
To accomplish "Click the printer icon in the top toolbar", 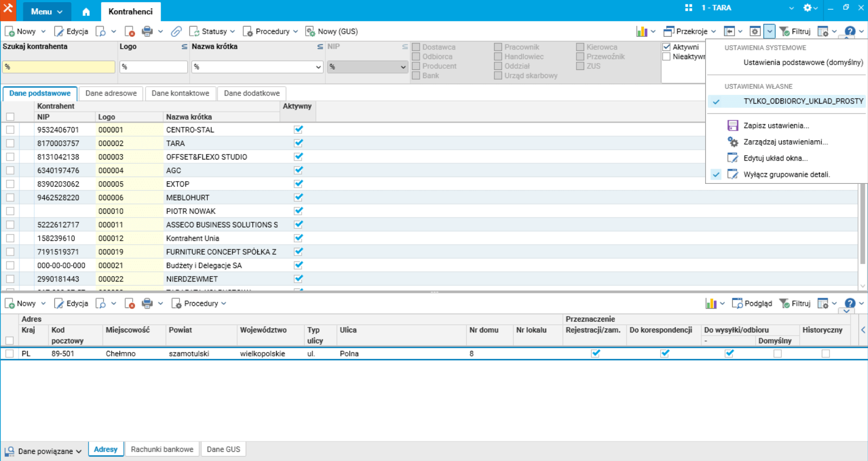I will click(x=147, y=31).
